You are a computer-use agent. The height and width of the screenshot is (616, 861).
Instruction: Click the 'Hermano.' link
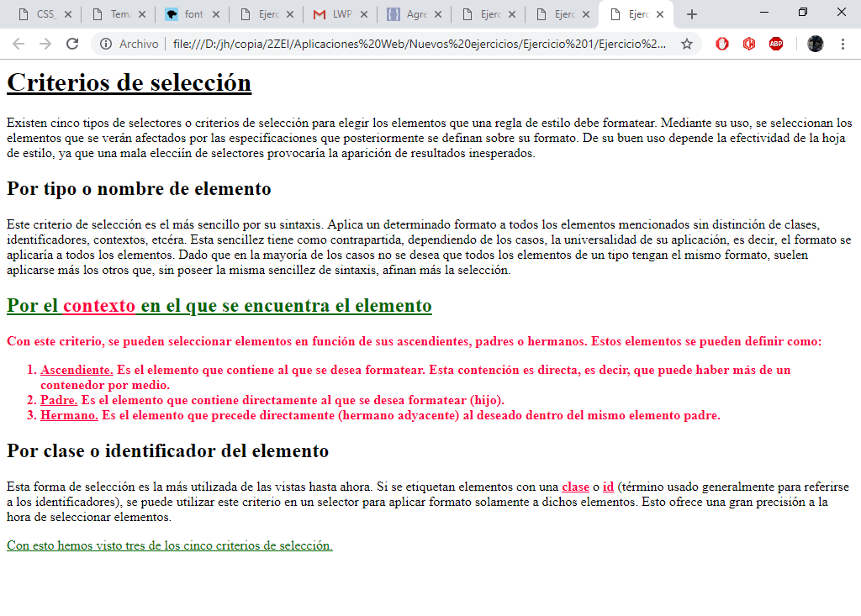pyautogui.click(x=69, y=416)
